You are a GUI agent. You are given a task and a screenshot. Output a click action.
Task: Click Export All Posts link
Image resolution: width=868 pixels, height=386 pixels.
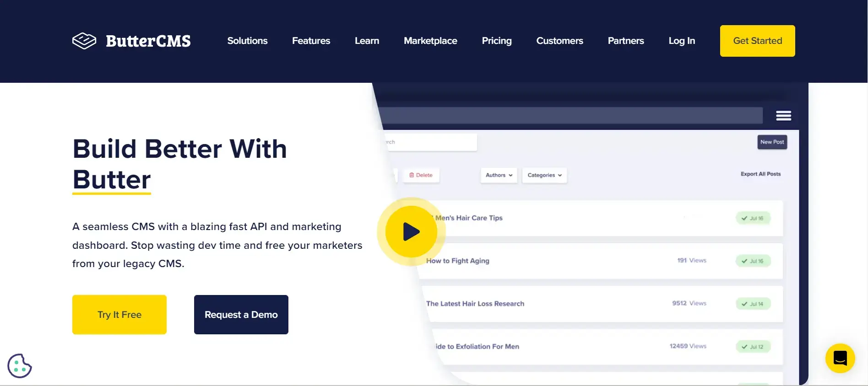pyautogui.click(x=761, y=174)
